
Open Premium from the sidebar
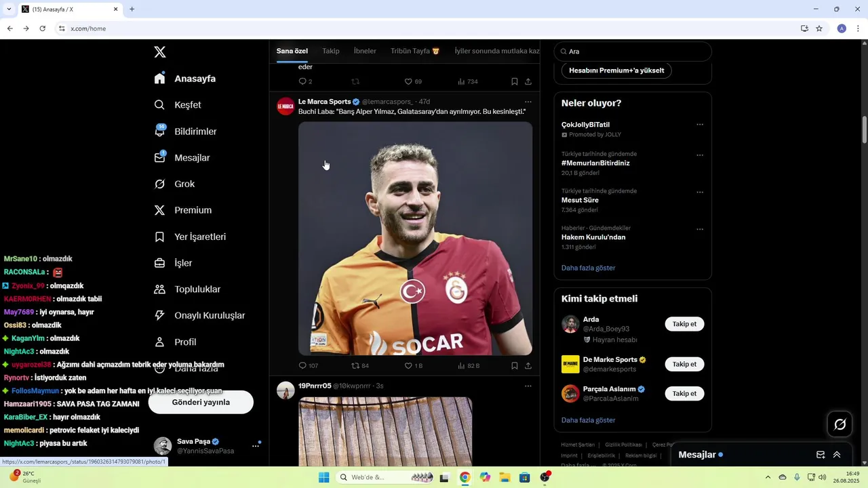click(183, 210)
